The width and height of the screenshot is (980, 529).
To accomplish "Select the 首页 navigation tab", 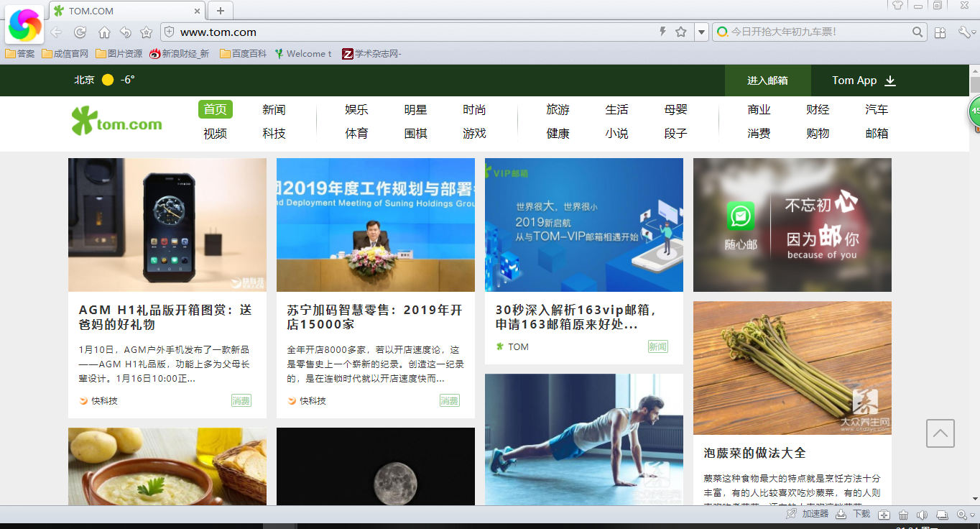I will pos(216,109).
